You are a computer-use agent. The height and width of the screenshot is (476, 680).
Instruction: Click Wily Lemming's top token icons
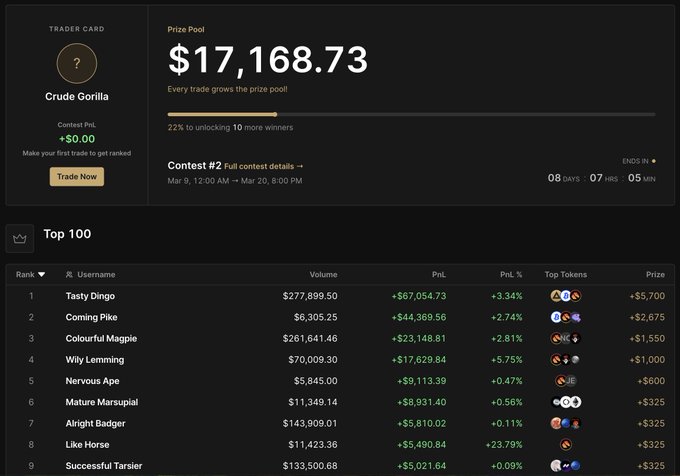point(566,360)
